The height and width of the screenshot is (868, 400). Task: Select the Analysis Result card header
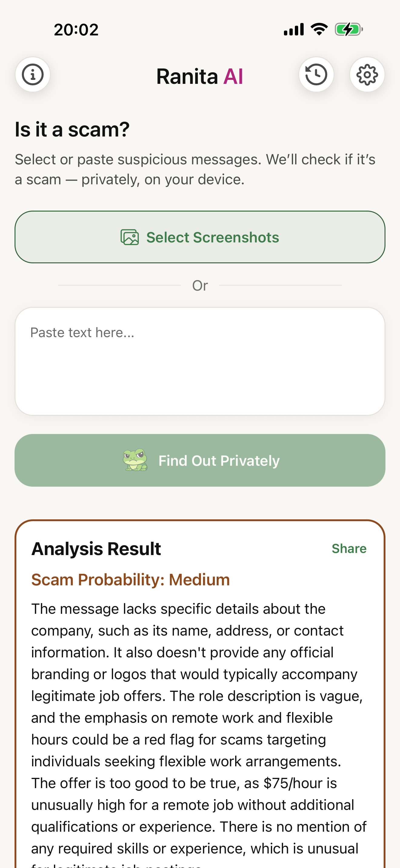coord(96,549)
